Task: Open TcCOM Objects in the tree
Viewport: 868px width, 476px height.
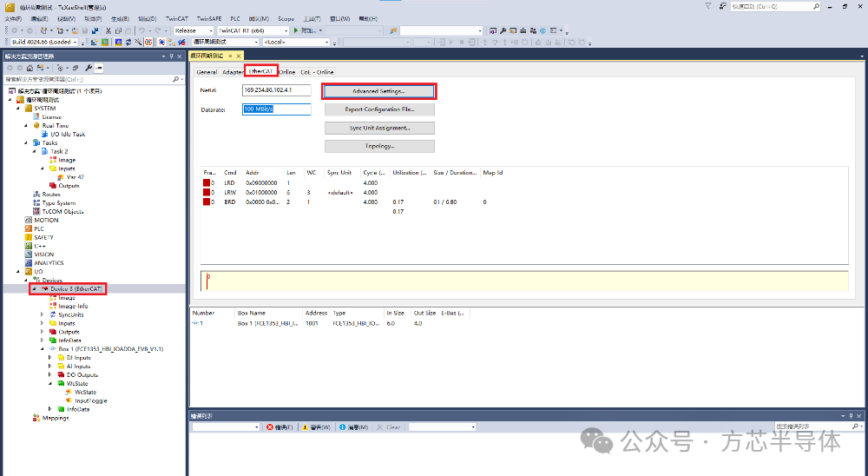Action: tap(62, 212)
